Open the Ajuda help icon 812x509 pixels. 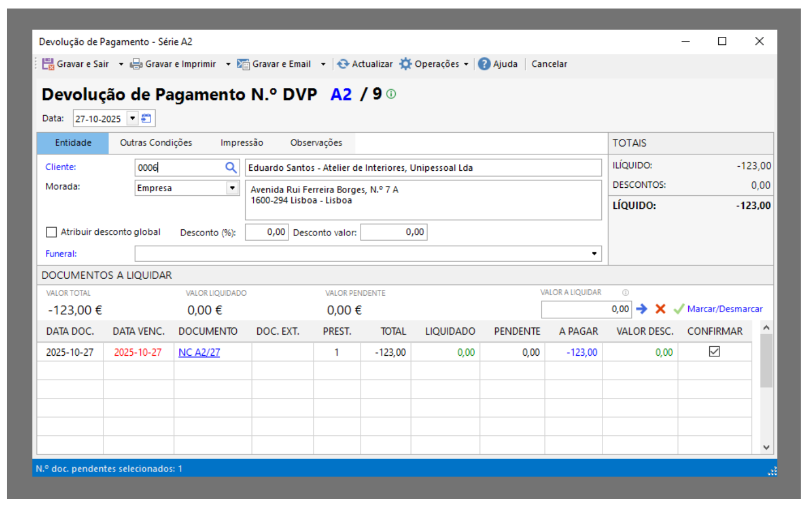click(x=484, y=64)
